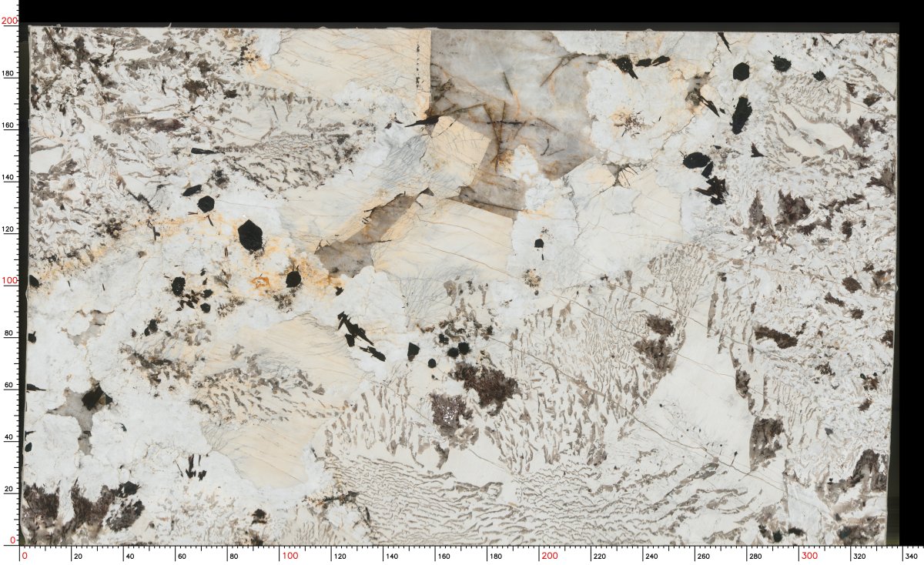Click the 160 label on horizontal ruler

444,556
